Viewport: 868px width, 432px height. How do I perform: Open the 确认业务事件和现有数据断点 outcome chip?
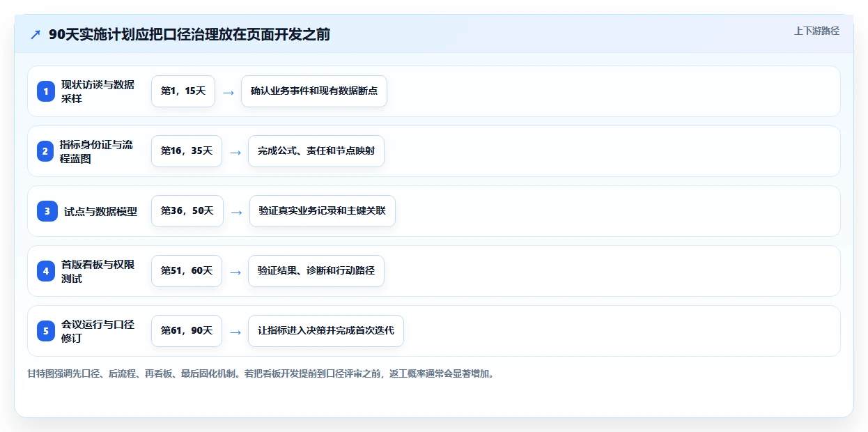pyautogui.click(x=314, y=91)
